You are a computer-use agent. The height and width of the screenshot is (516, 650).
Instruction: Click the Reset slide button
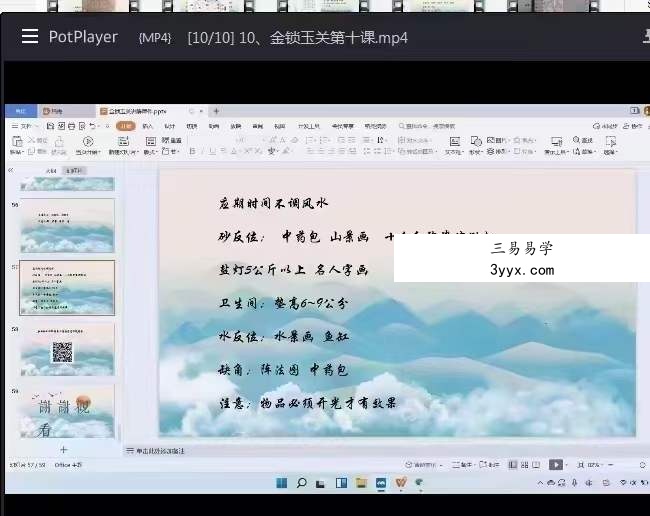click(172, 141)
